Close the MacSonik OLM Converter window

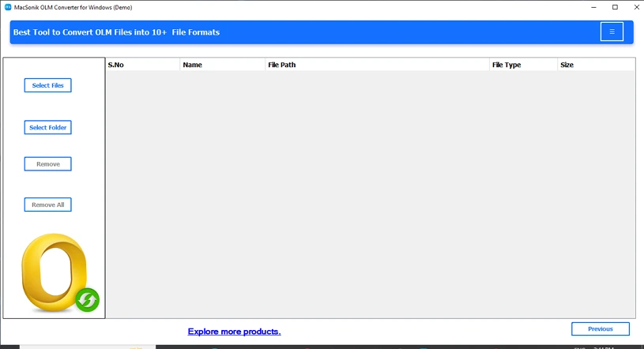(636, 7)
